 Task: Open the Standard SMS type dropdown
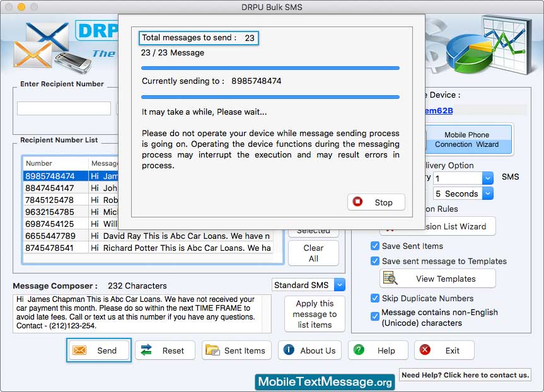pos(340,285)
